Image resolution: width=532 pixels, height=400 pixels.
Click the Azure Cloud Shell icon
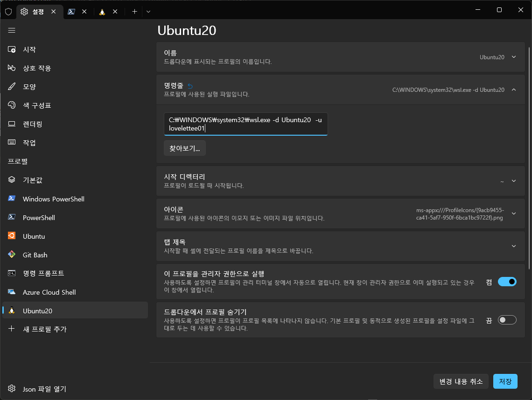[12, 292]
